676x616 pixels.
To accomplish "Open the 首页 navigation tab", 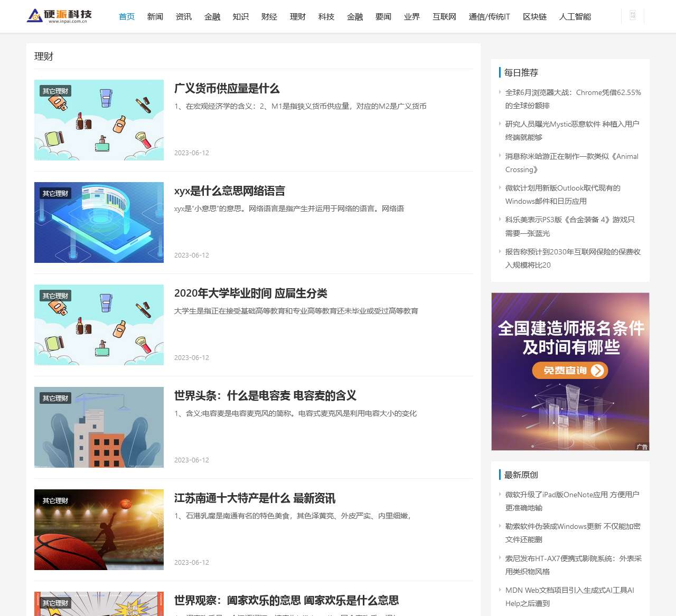I will click(x=127, y=17).
